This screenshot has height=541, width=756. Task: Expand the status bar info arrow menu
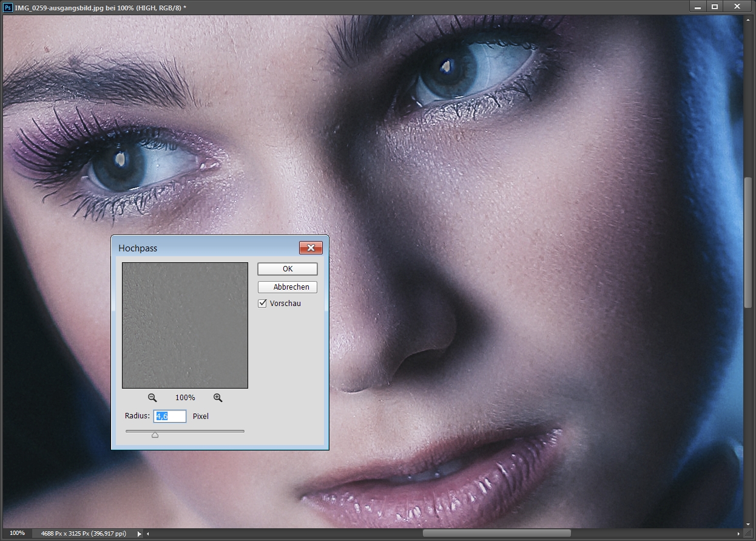tap(139, 534)
